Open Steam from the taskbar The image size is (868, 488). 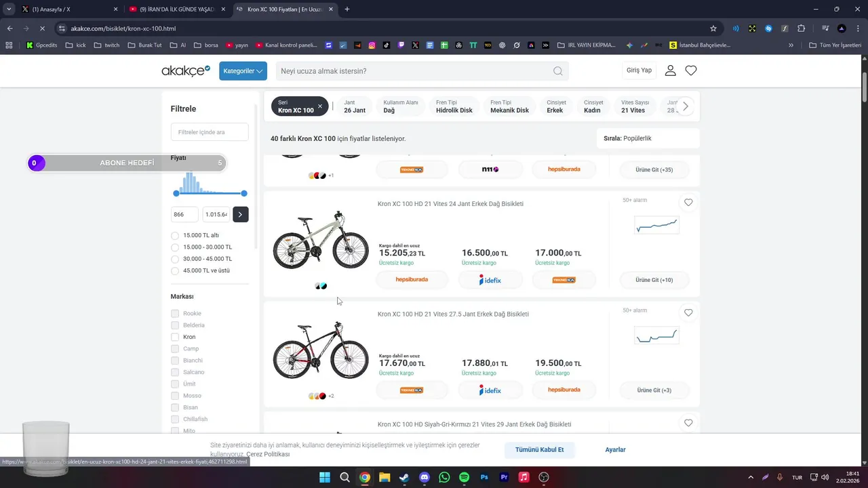[x=404, y=477]
